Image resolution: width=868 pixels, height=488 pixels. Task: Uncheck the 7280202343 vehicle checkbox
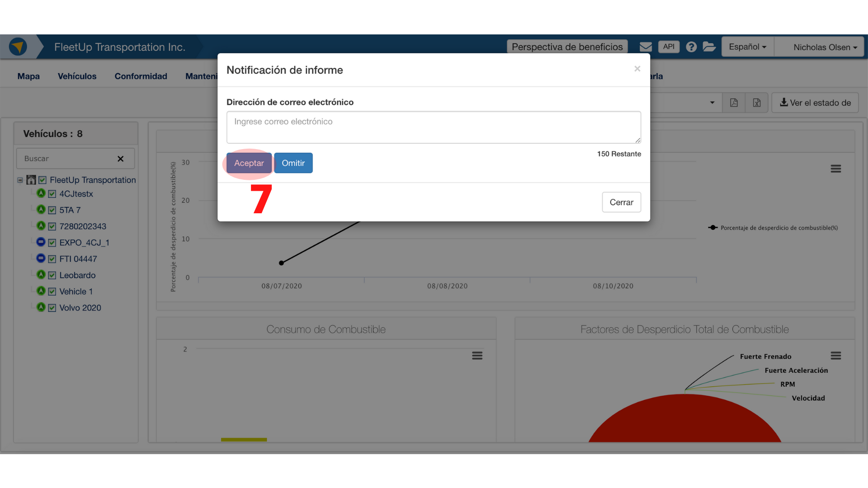point(52,227)
